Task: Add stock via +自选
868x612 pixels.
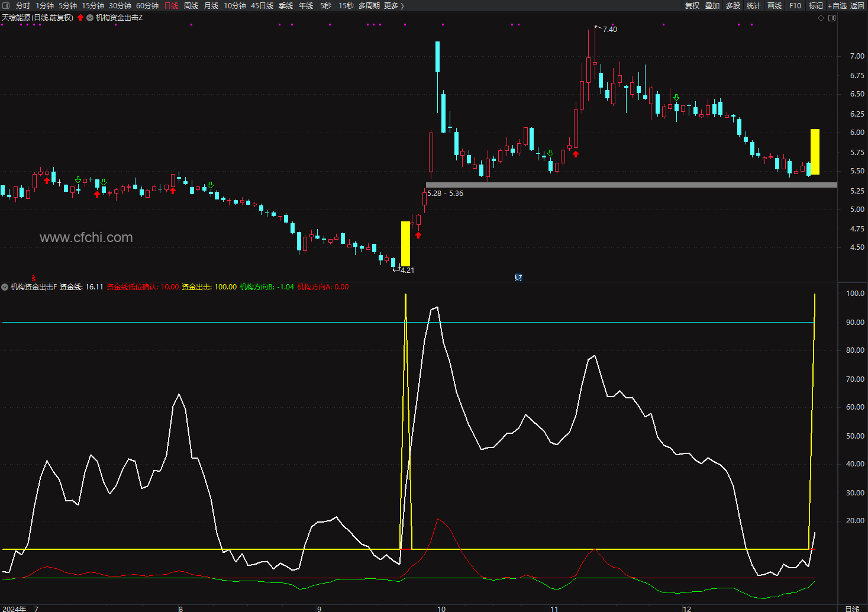Action: coord(837,5)
